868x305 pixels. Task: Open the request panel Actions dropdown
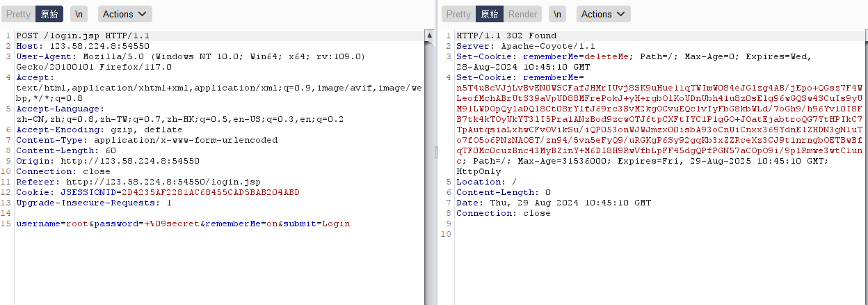pos(124,14)
